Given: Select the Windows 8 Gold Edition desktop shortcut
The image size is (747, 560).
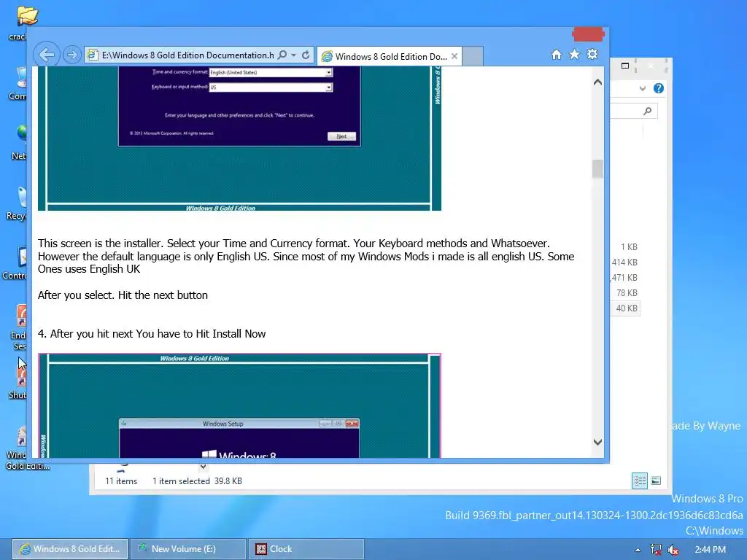Looking at the screenshot, I should tap(21, 436).
